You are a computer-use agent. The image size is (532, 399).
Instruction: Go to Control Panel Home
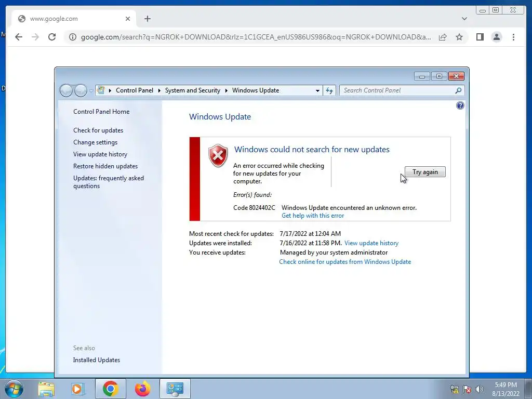(101, 112)
